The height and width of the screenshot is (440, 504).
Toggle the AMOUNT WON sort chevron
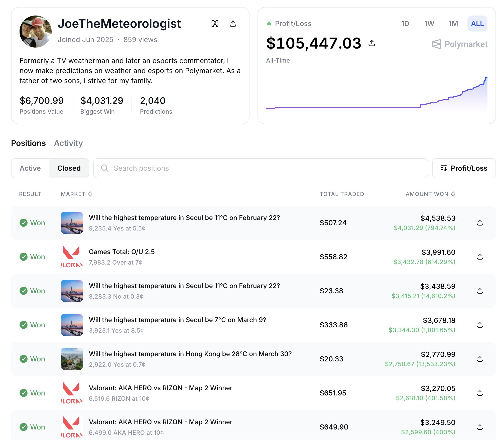pos(453,194)
